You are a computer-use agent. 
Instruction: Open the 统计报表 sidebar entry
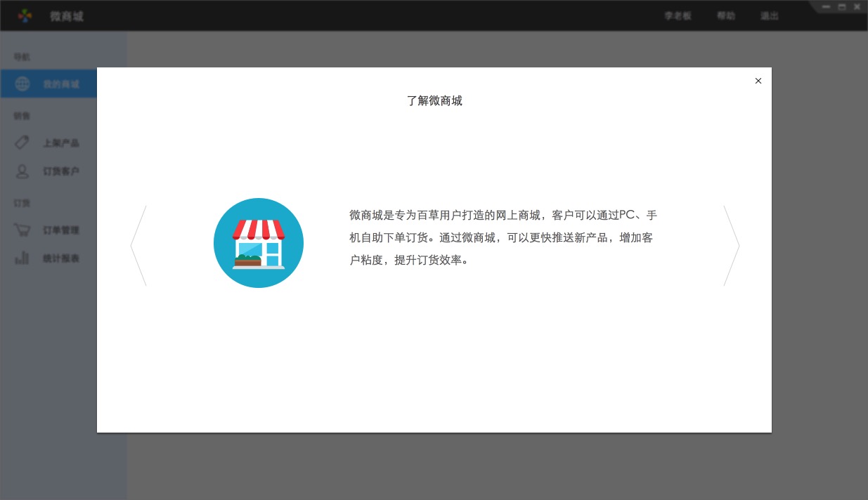tap(61, 258)
